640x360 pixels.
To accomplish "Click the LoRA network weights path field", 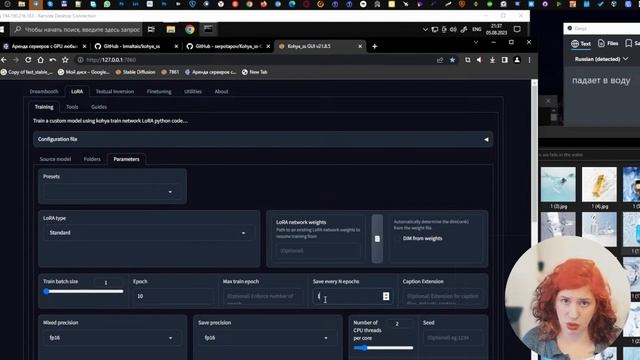I will pos(318,251).
